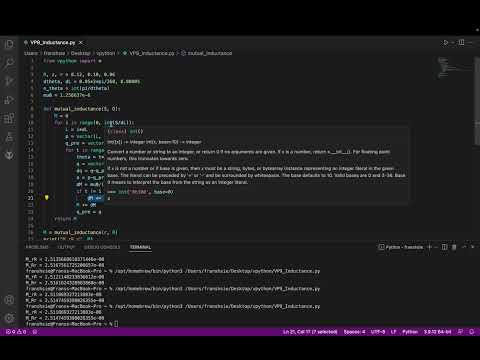The image size is (480, 360).
Task: Select the VPR_Inductance.py editor tab
Action: coord(53,43)
